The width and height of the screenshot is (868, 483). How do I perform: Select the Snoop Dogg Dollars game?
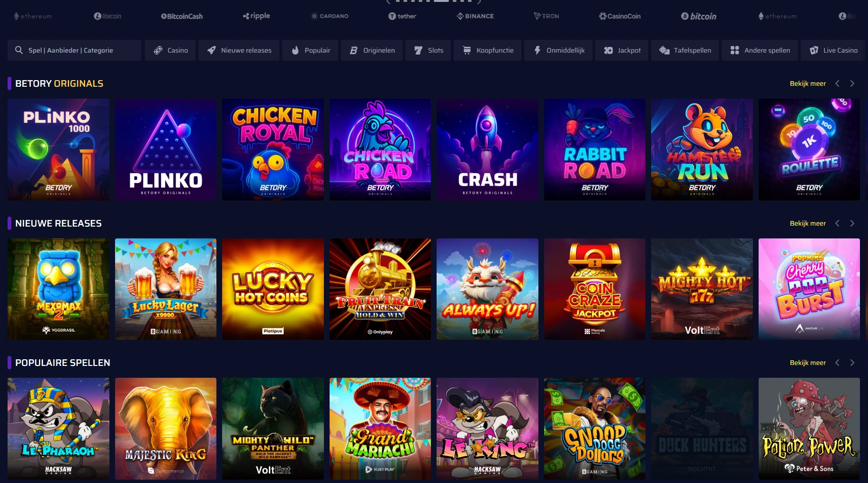(x=594, y=428)
